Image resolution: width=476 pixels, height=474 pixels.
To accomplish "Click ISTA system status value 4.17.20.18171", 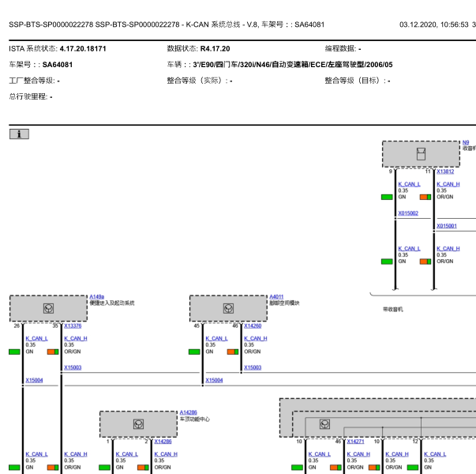I will [x=83, y=49].
